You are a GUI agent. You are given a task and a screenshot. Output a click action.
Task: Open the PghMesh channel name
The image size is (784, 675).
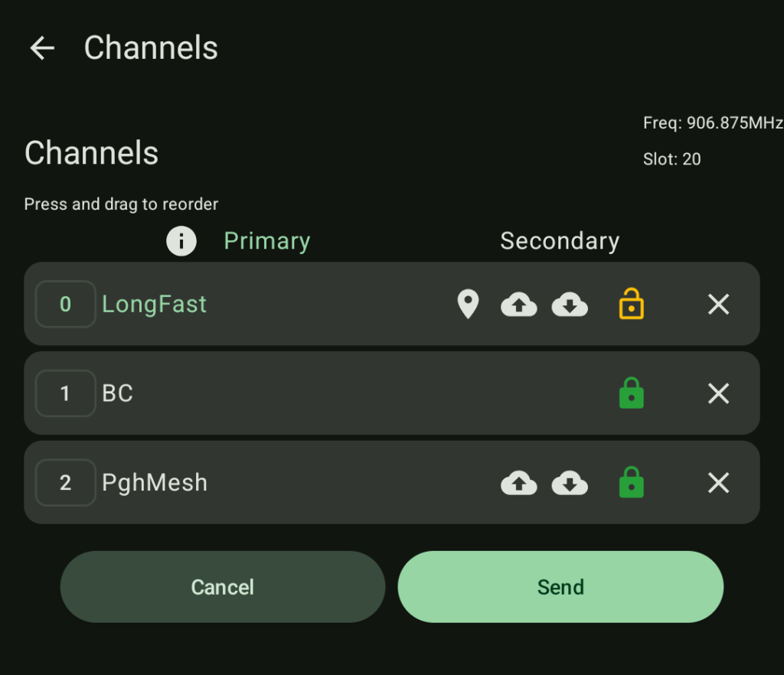click(x=155, y=483)
